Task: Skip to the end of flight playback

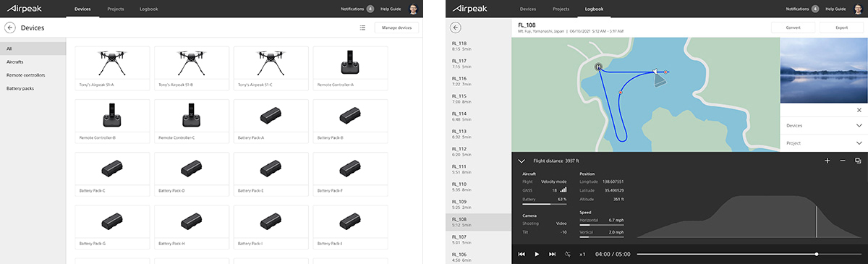Action: (x=553, y=254)
